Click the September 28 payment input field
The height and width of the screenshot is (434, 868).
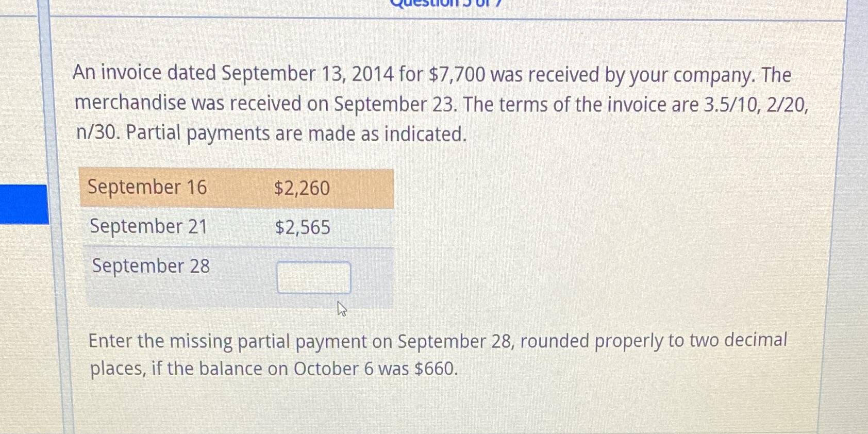pyautogui.click(x=313, y=277)
